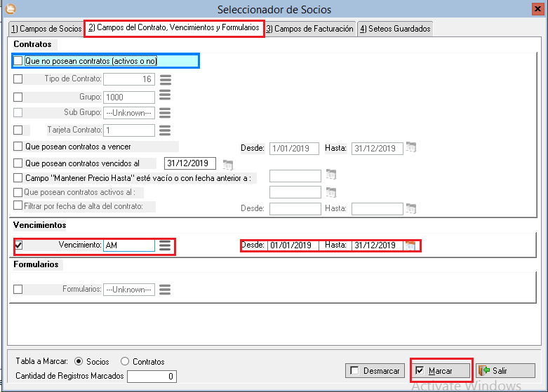
Task: Open list icon next to Vencimiento field
Action: (165, 245)
